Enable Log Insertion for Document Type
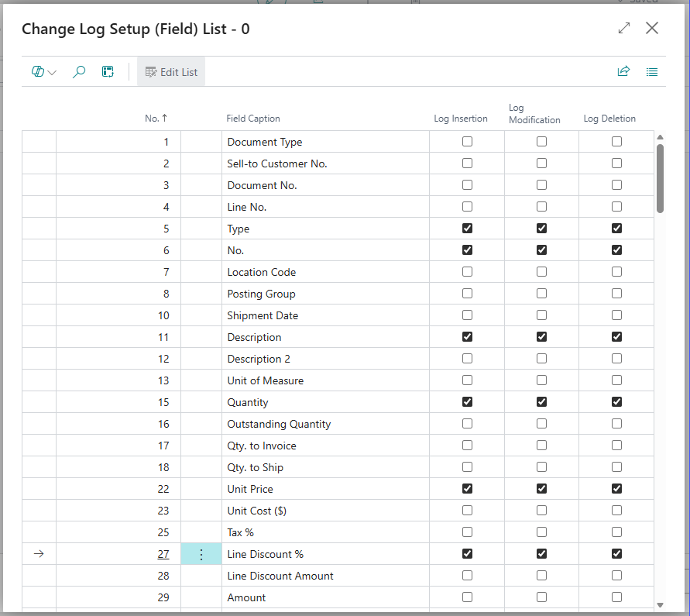The image size is (690, 616). 467,142
